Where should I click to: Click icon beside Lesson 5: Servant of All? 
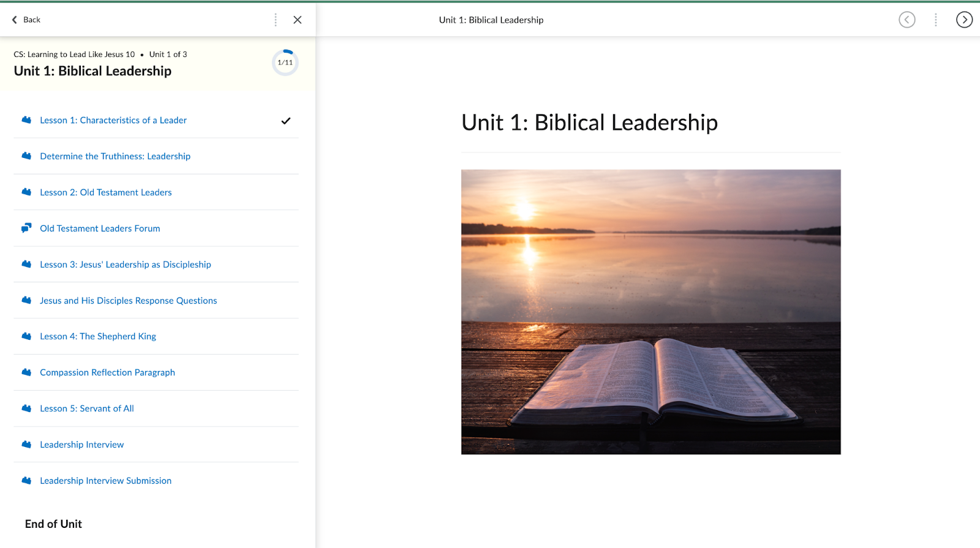pos(26,408)
